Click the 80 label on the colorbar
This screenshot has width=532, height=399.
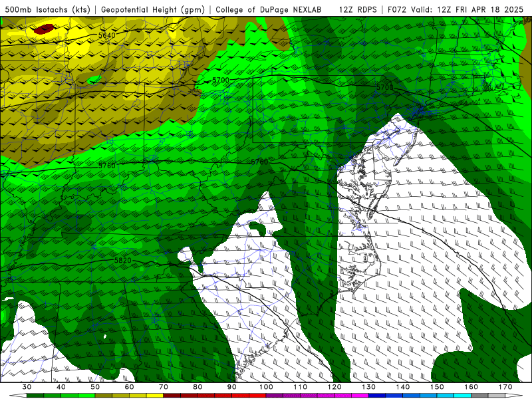coord(198,387)
